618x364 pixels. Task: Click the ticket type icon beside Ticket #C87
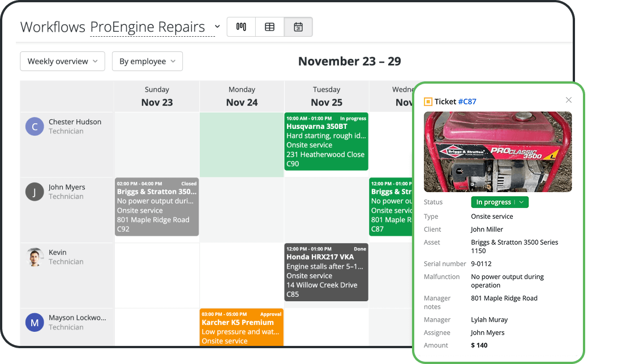429,101
